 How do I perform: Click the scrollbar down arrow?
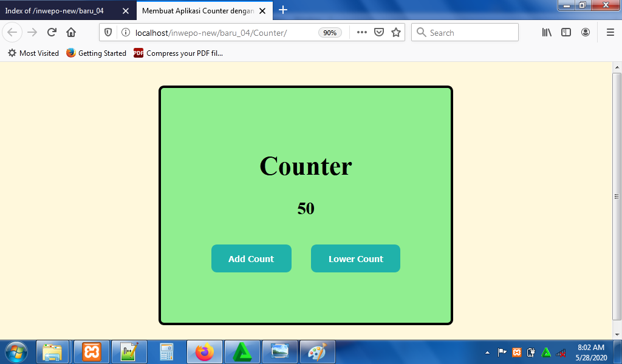click(x=617, y=335)
